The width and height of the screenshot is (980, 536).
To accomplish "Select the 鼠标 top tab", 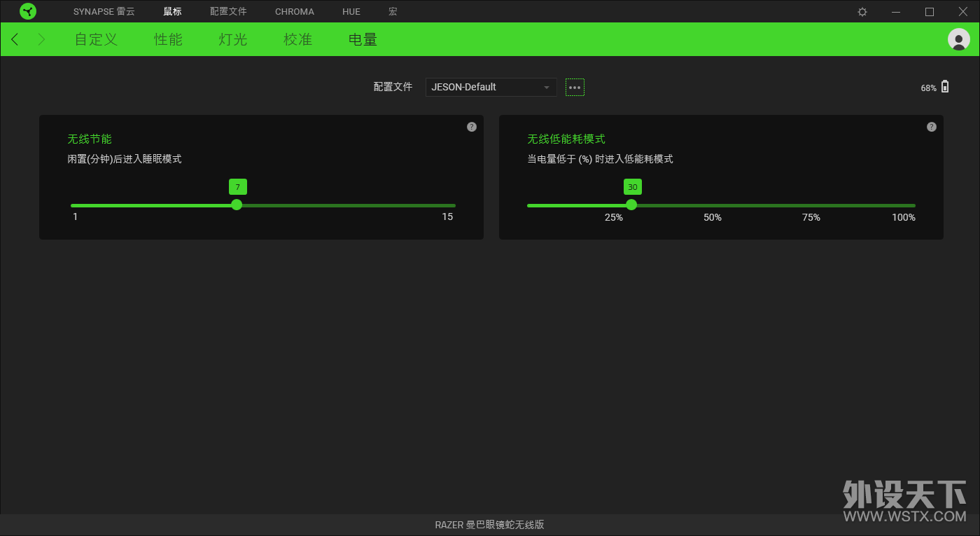I will pos(172,12).
